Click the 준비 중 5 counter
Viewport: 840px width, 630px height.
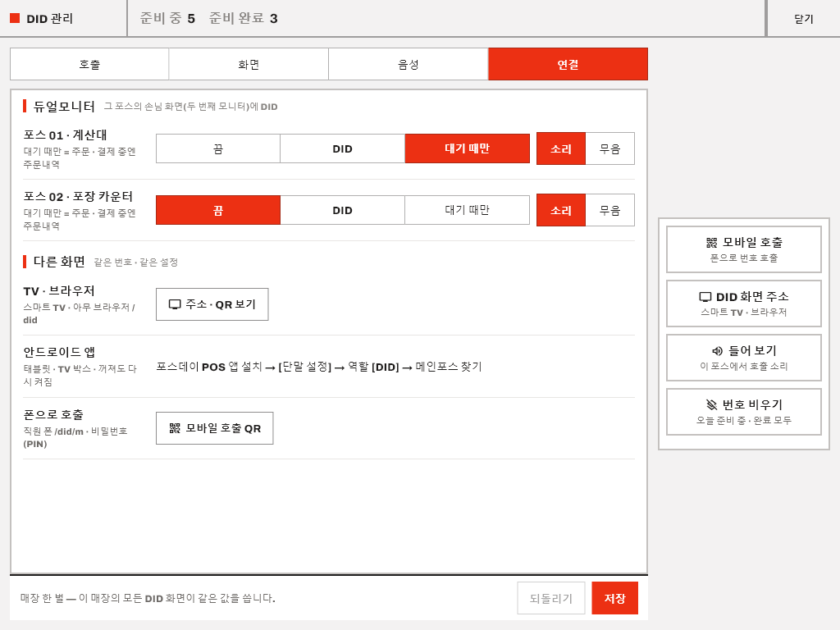pos(167,18)
